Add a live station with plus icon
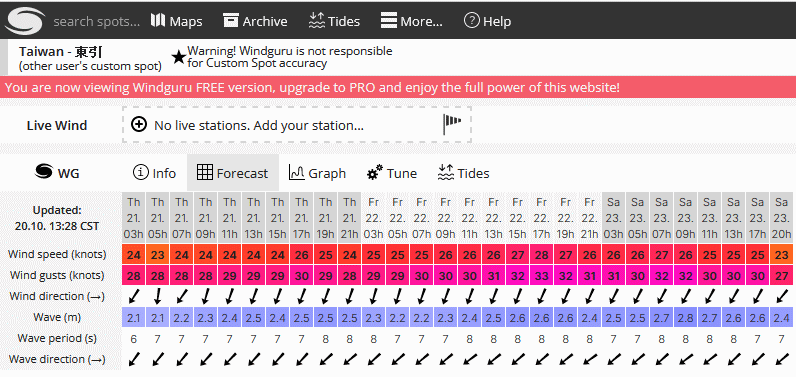The width and height of the screenshot is (796, 377). click(139, 125)
